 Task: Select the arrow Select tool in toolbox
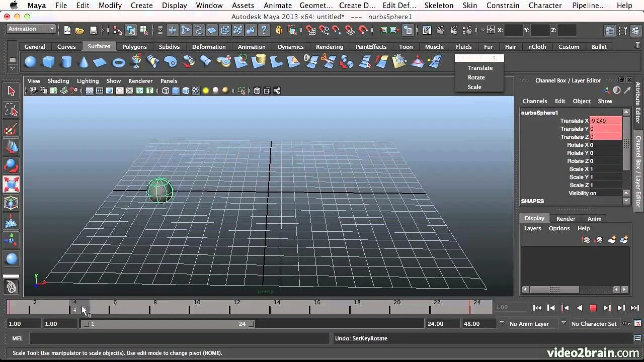pos(11,91)
